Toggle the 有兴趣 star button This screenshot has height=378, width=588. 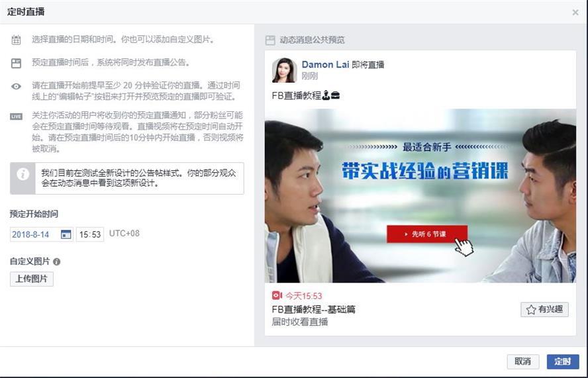(x=544, y=309)
